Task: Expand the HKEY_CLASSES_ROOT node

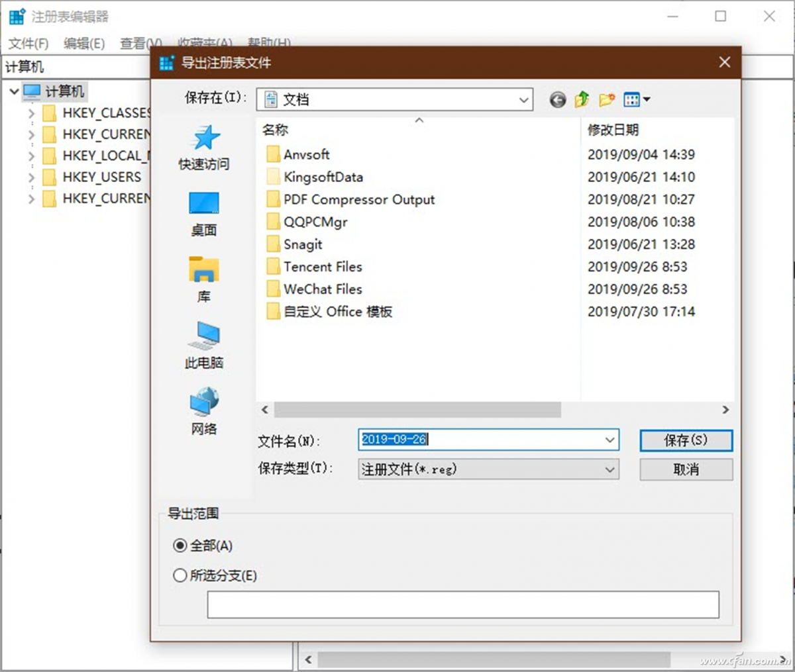Action: 30,114
